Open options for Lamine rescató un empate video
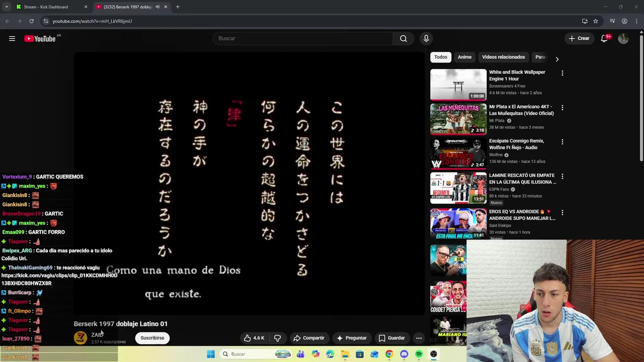The height and width of the screenshot is (362, 644). click(562, 176)
